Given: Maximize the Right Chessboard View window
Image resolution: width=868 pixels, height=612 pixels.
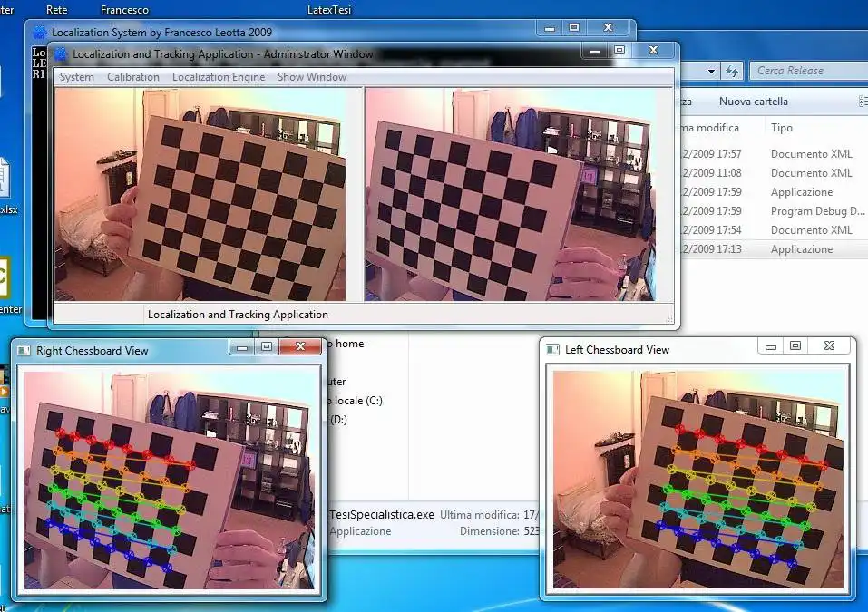Looking at the screenshot, I should coord(267,347).
